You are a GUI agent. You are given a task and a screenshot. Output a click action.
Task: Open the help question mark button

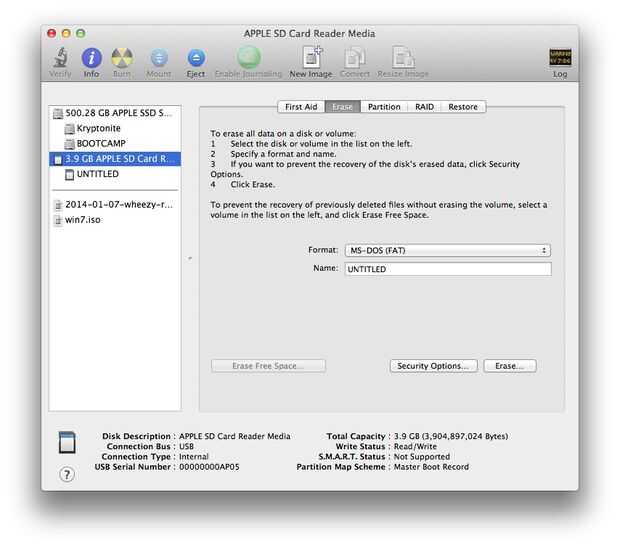67,474
